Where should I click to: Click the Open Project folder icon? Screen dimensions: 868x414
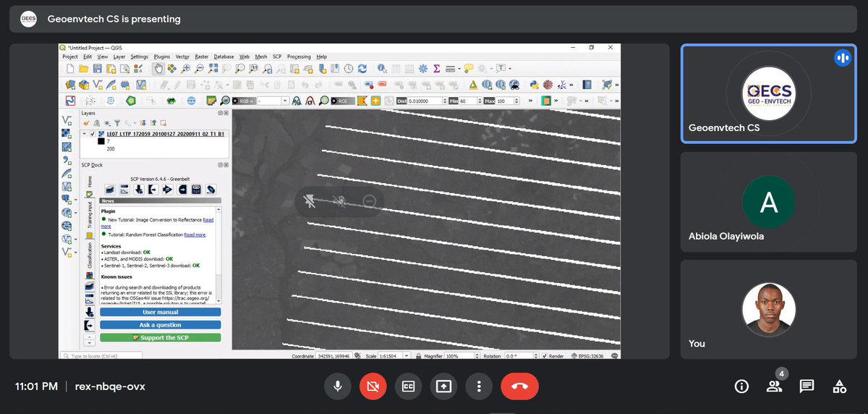point(84,69)
